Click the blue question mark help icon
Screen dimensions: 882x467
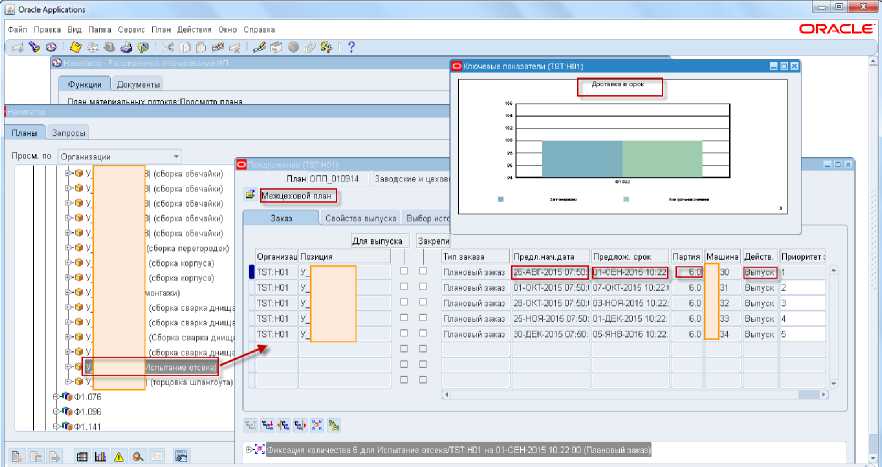point(351,46)
